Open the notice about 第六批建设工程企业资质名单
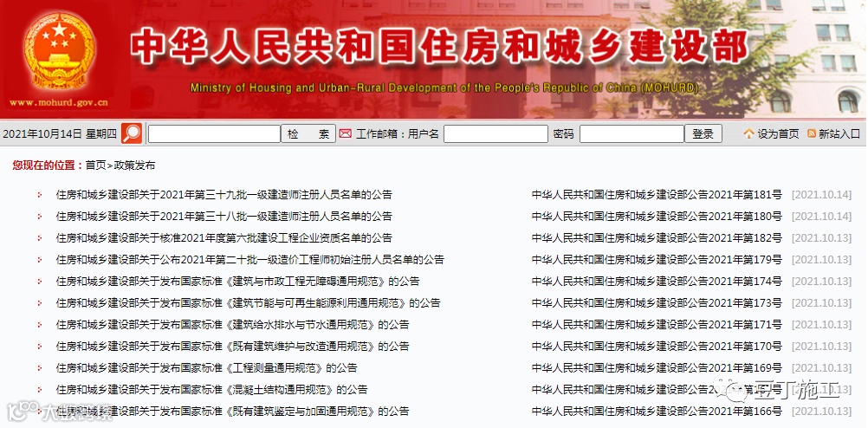 click(223, 237)
